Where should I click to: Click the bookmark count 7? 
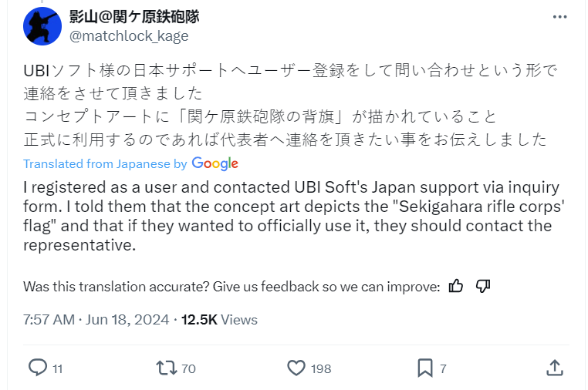coord(443,368)
